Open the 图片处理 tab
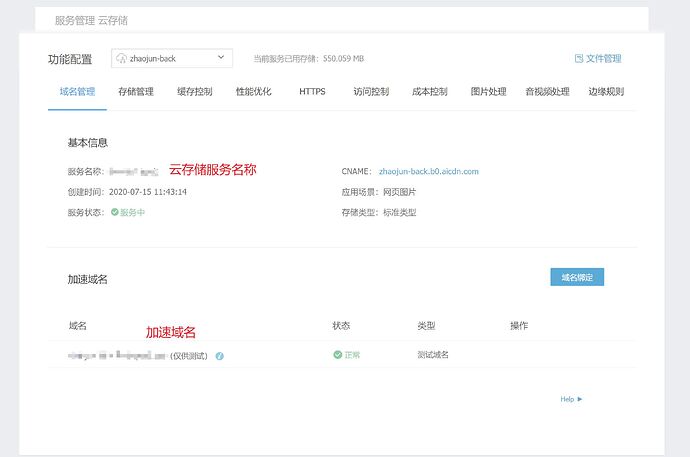The width and height of the screenshot is (690, 457). click(488, 91)
